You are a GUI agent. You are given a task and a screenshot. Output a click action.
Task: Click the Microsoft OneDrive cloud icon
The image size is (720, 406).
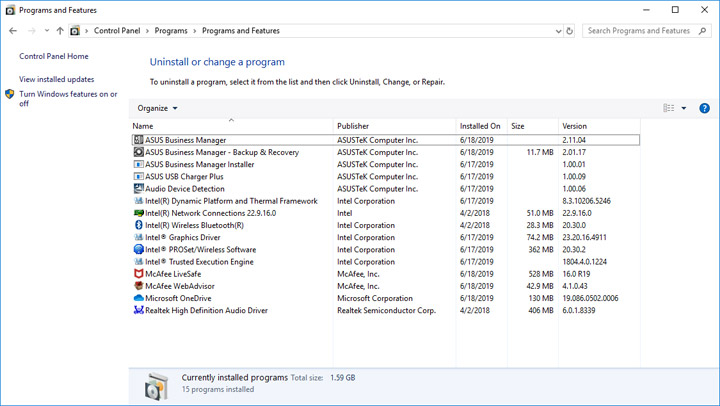click(x=138, y=298)
